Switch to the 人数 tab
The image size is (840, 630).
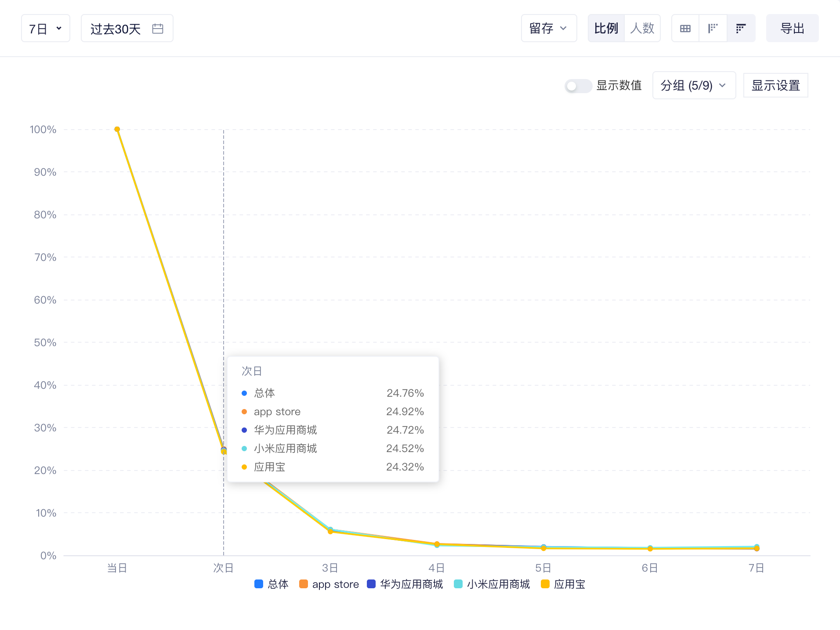[642, 29]
